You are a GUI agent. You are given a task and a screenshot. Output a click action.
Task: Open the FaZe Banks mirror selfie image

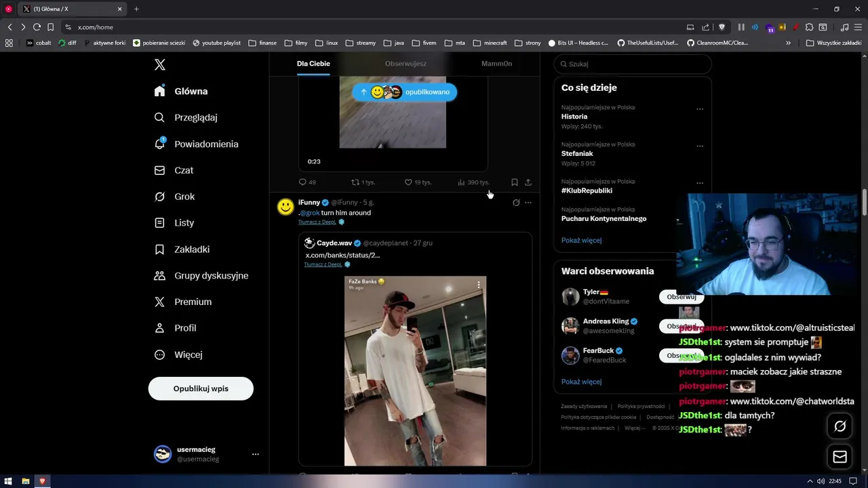(415, 371)
